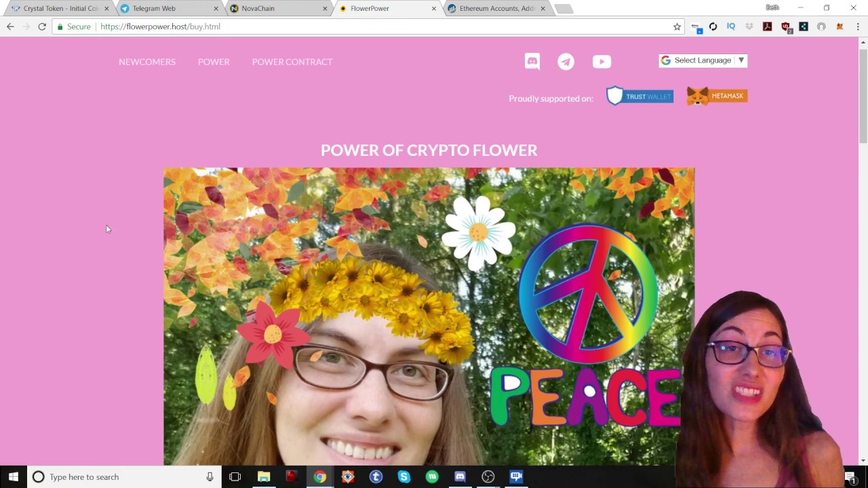Click the IQ extension icon
Viewport: 868px width, 488px height.
pos(731,26)
